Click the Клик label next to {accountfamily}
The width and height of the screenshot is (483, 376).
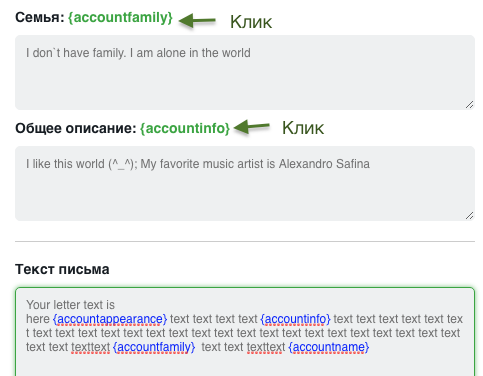click(x=251, y=22)
